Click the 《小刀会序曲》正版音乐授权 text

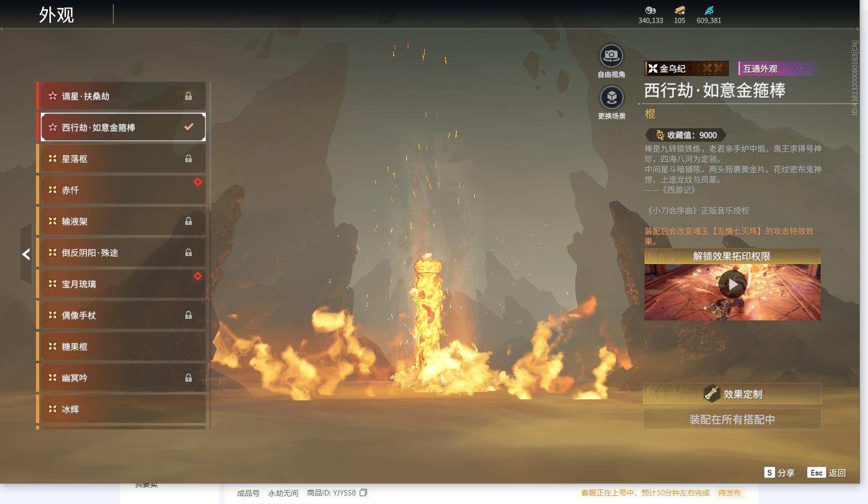pos(697,210)
